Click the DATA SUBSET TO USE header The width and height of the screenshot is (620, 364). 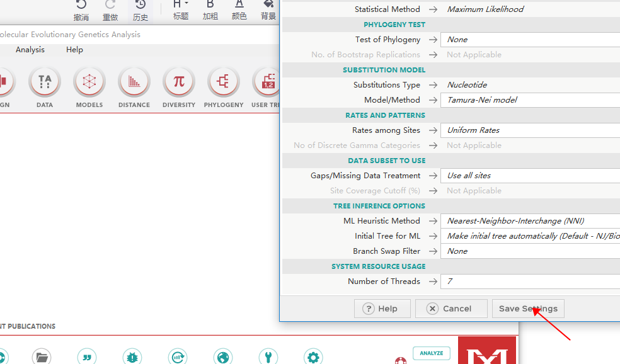[387, 161]
